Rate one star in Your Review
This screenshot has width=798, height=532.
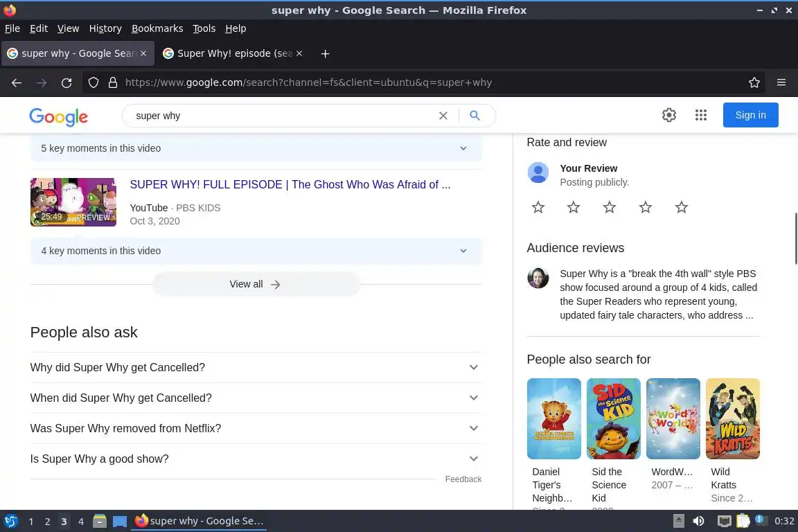(x=538, y=207)
